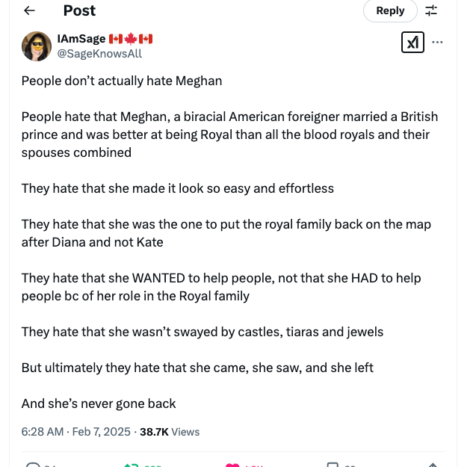Open the three-dot More menu on the post
The height and width of the screenshot is (467, 476).
click(438, 43)
